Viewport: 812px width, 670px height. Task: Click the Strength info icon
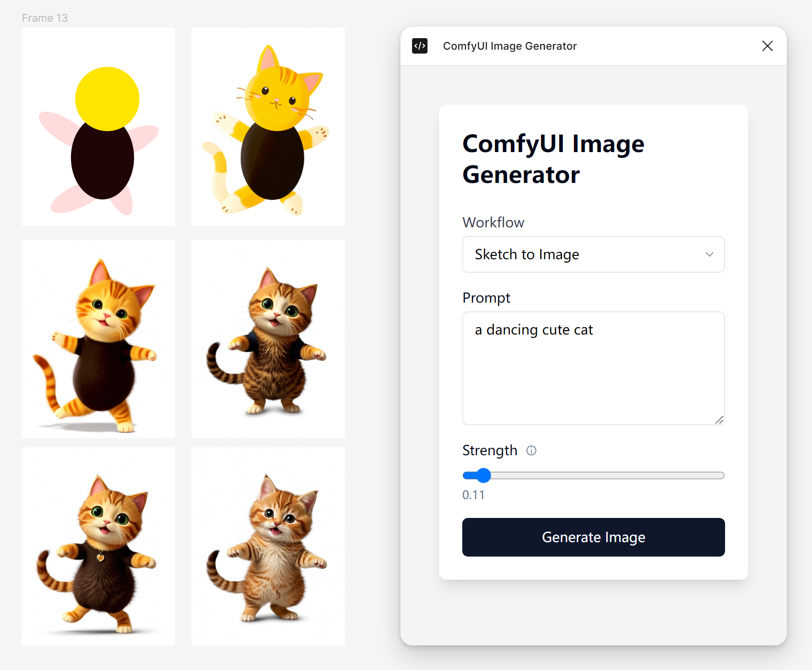pyautogui.click(x=531, y=450)
